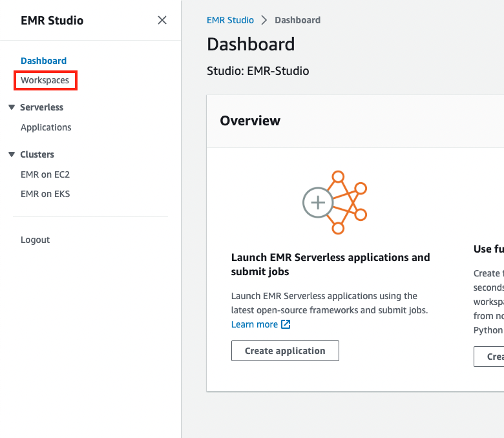The width and height of the screenshot is (504, 438).
Task: Click the EMR Serverless network illustration icon
Action: 335,202
